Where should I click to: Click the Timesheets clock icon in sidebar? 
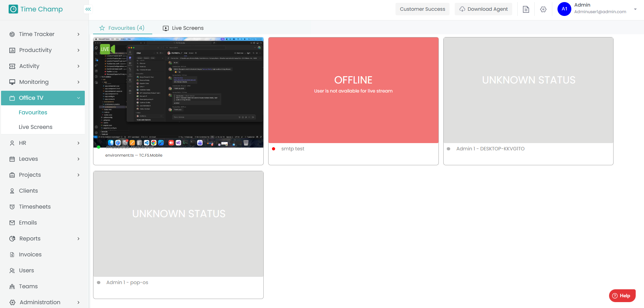pyautogui.click(x=12, y=207)
